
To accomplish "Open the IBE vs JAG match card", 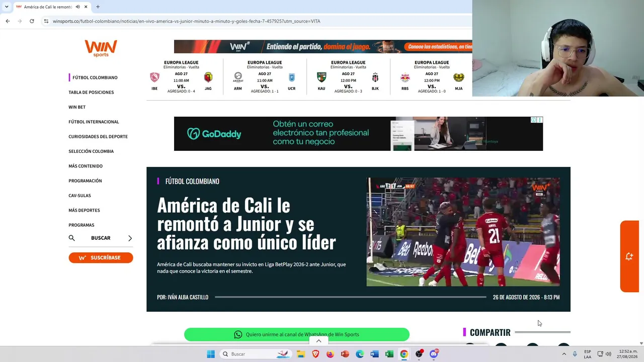I will pyautogui.click(x=181, y=77).
